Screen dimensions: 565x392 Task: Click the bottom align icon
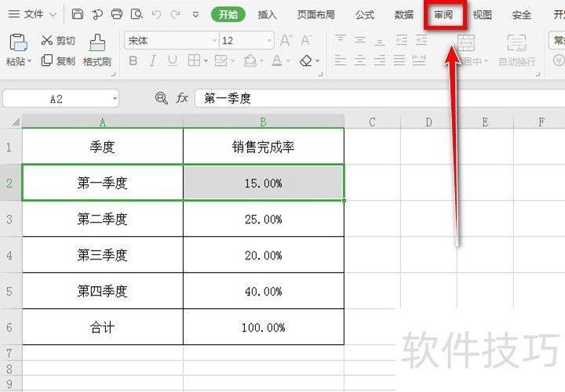pyautogui.click(x=380, y=40)
